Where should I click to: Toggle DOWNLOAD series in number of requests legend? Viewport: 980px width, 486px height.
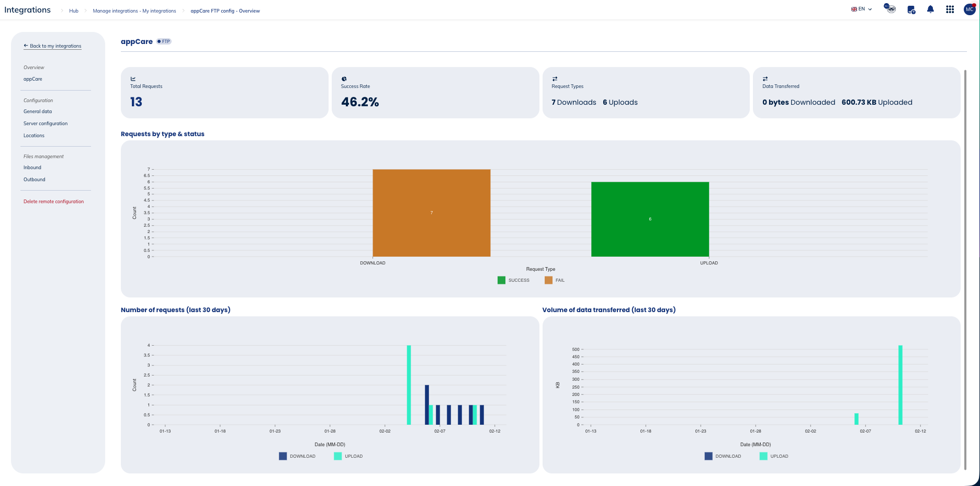click(x=297, y=456)
